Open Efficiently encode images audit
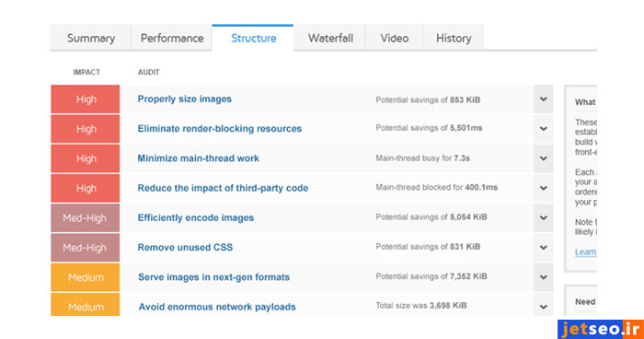 195,217
